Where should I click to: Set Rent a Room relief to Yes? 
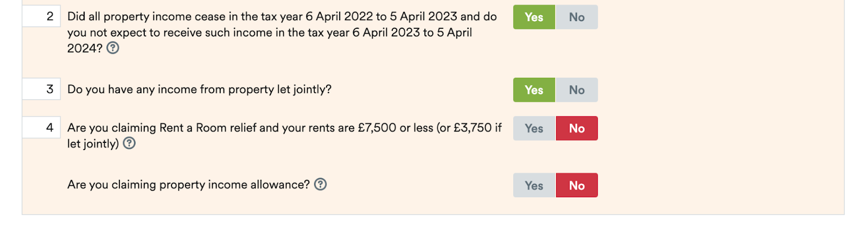(x=534, y=128)
